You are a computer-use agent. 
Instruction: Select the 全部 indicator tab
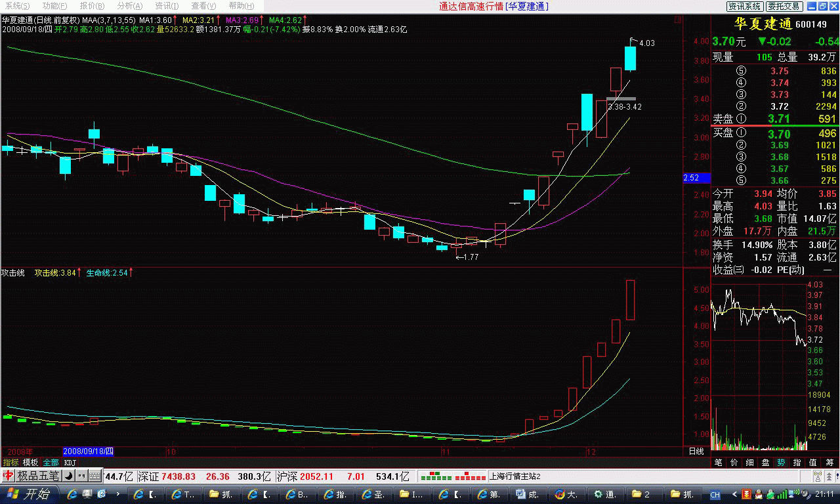click(51, 462)
